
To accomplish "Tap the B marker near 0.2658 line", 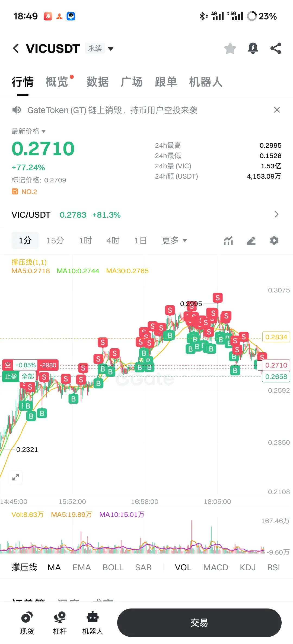I will pyautogui.click(x=235, y=370).
